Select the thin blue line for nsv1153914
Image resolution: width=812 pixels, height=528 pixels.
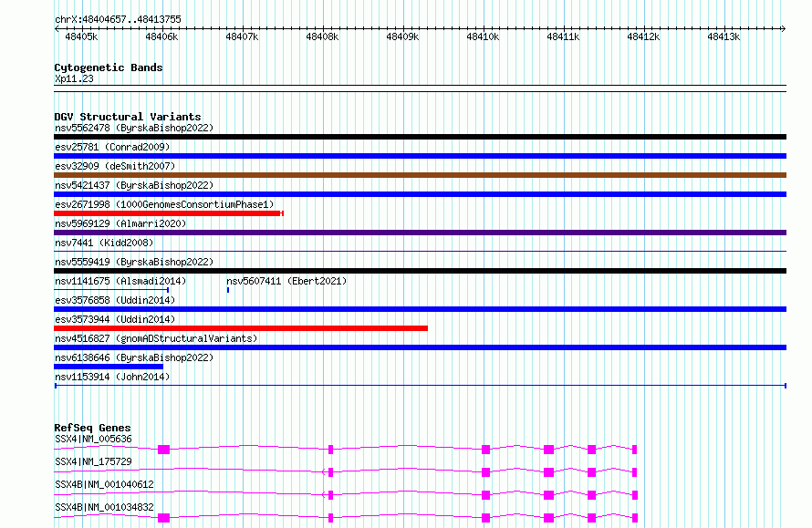click(x=421, y=386)
